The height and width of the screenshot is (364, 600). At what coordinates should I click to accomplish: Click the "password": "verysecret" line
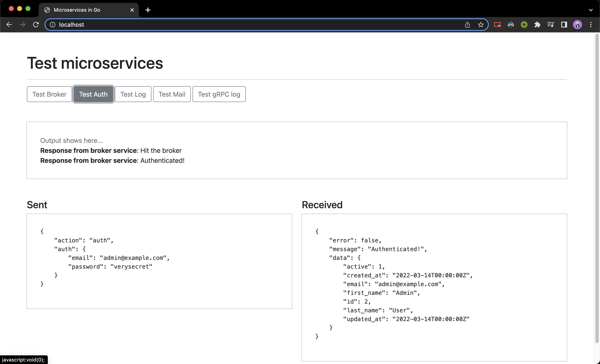pyautogui.click(x=110, y=267)
